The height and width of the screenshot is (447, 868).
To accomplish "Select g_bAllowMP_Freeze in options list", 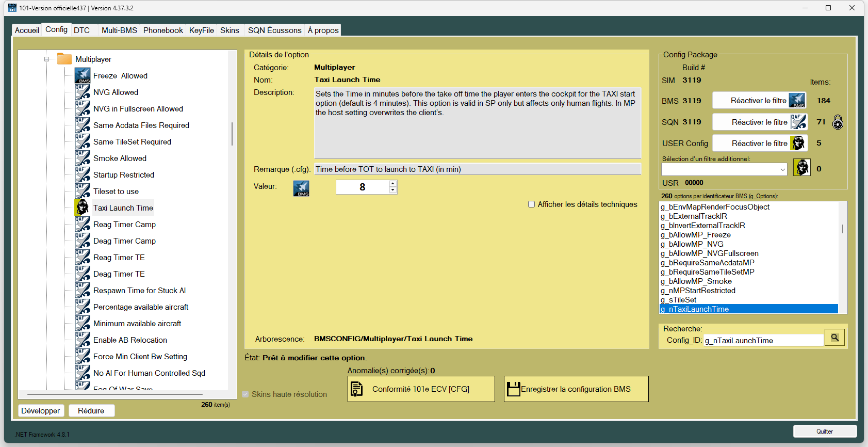I will point(696,235).
